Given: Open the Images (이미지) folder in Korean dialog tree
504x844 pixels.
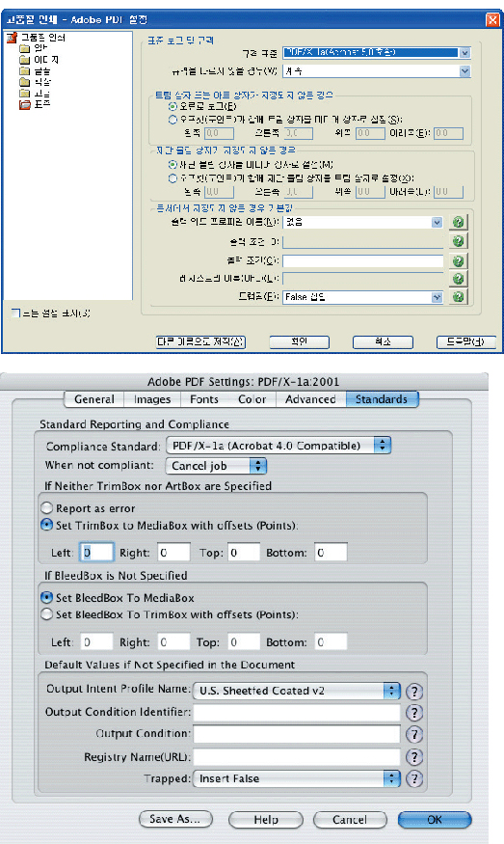Looking at the screenshot, I should click(24, 60).
